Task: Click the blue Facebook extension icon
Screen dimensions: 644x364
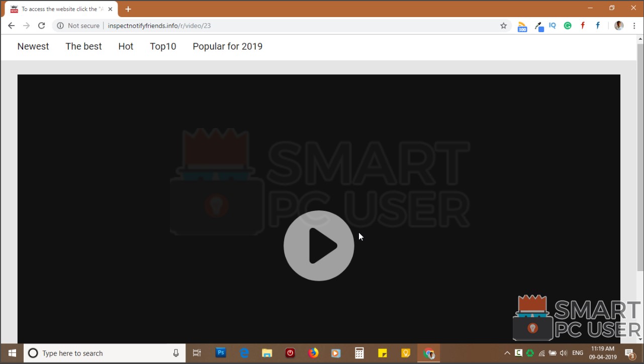Action: (x=597, y=25)
